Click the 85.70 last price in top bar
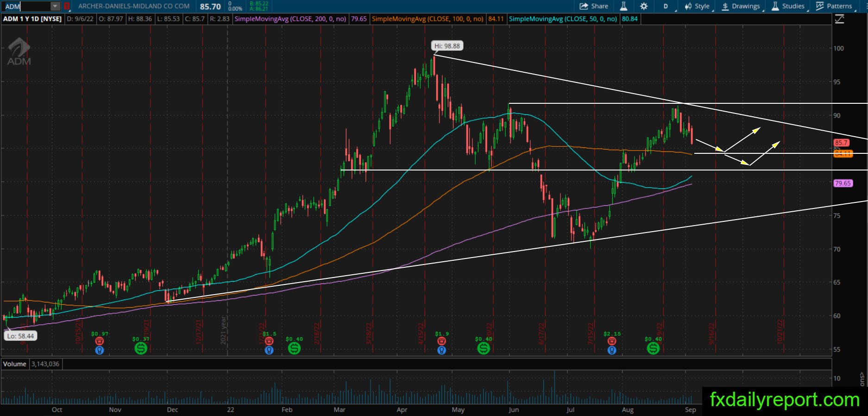Image resolution: width=868 pixels, height=416 pixels. [210, 6]
